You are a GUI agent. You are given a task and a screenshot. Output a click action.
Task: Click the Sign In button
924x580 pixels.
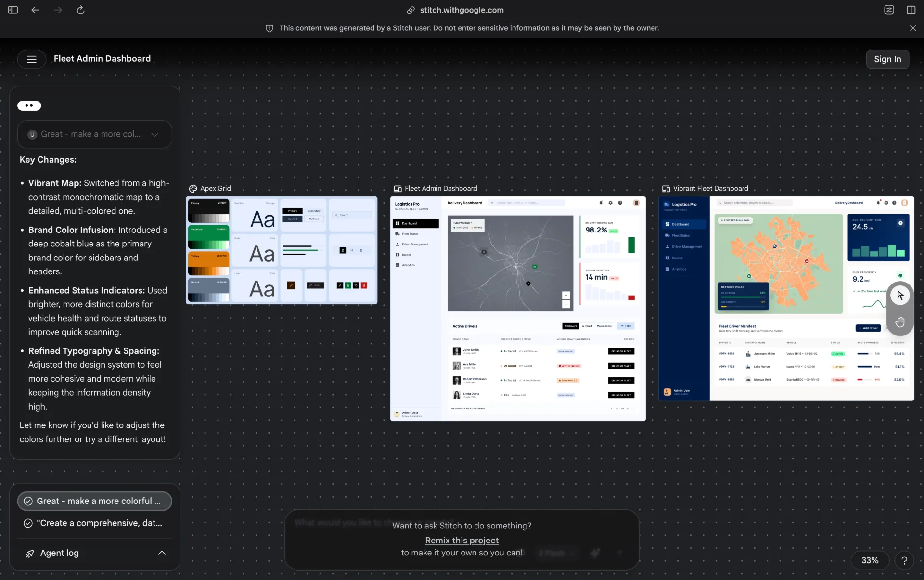(887, 59)
